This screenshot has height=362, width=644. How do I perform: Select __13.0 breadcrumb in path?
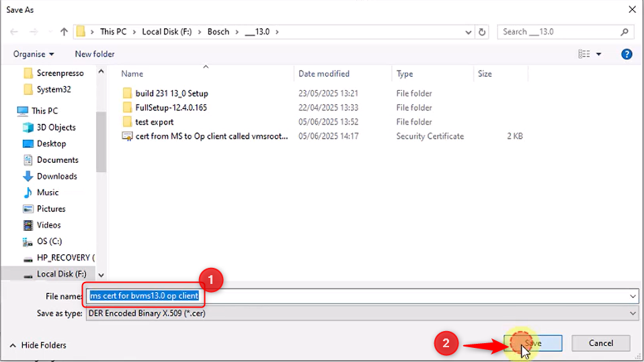(x=257, y=32)
